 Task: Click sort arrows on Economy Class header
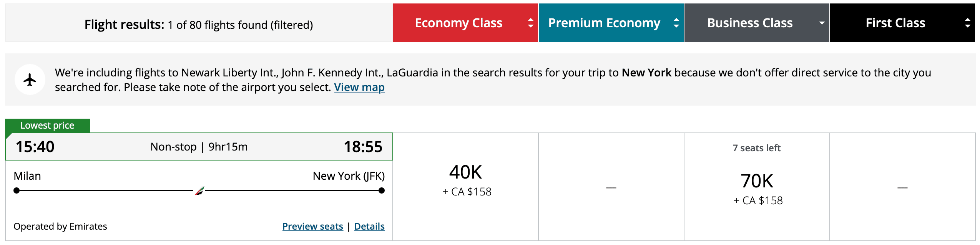(x=530, y=23)
